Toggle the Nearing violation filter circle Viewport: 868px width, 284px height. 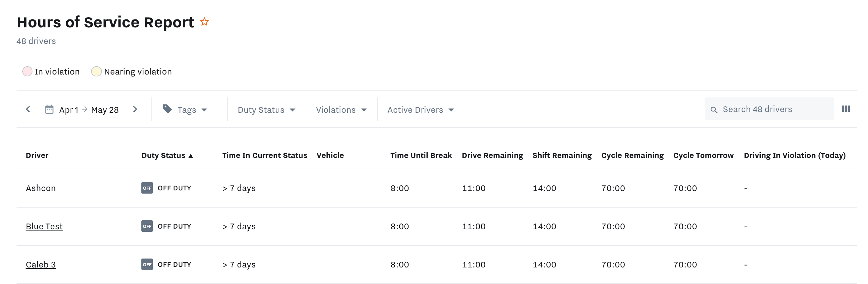(96, 71)
